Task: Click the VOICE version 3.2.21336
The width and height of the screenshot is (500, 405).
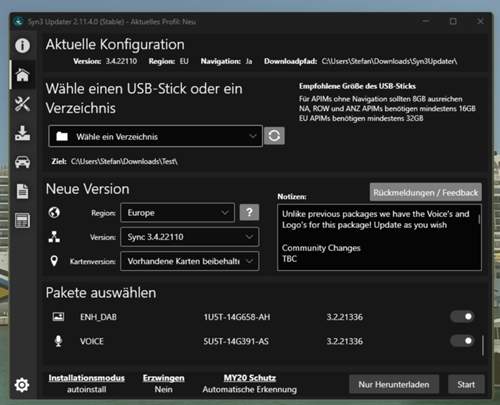Action: (x=345, y=341)
